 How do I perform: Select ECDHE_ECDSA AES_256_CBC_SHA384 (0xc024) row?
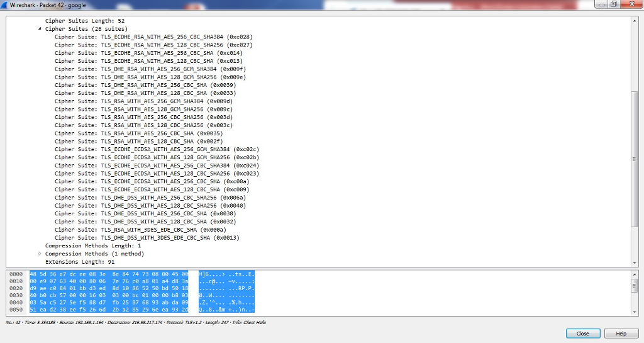pyautogui.click(x=157, y=165)
